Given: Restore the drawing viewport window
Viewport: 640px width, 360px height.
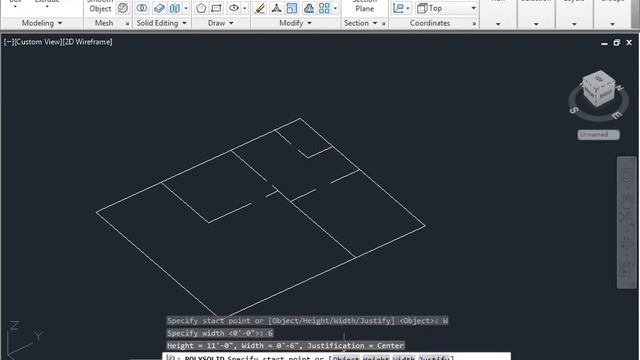Looking at the screenshot, I should [x=616, y=42].
